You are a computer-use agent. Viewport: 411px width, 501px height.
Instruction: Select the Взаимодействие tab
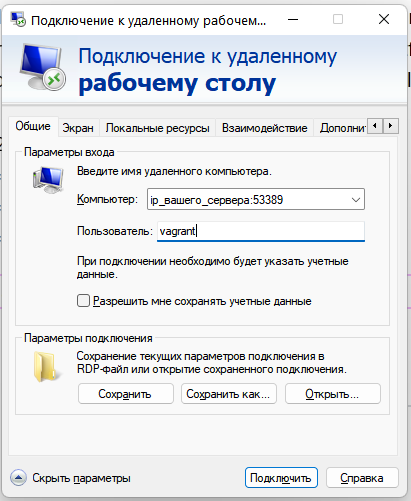pos(265,128)
